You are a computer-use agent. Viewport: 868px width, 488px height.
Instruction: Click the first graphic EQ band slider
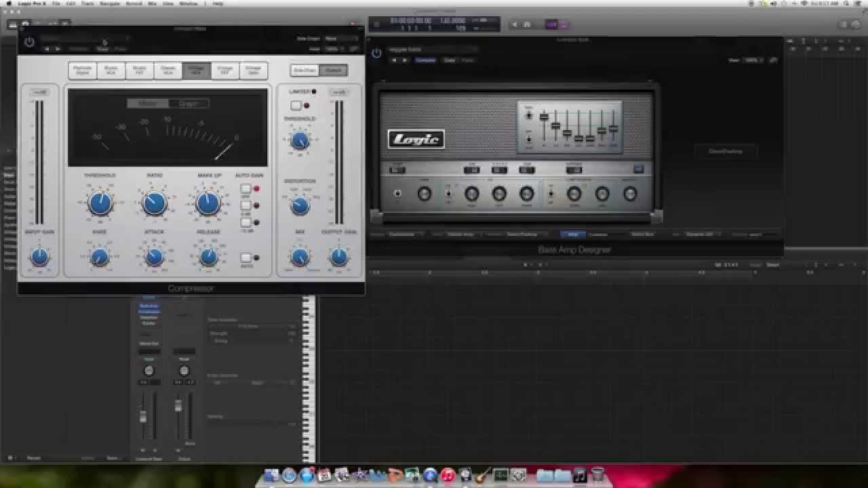(544, 117)
